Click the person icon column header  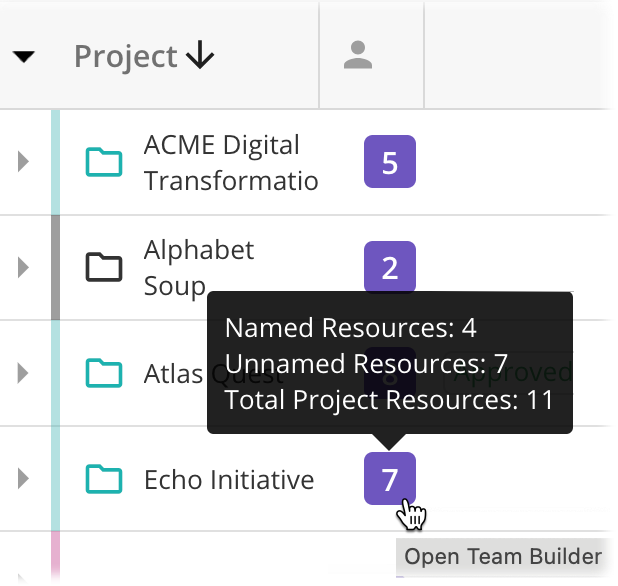357,56
